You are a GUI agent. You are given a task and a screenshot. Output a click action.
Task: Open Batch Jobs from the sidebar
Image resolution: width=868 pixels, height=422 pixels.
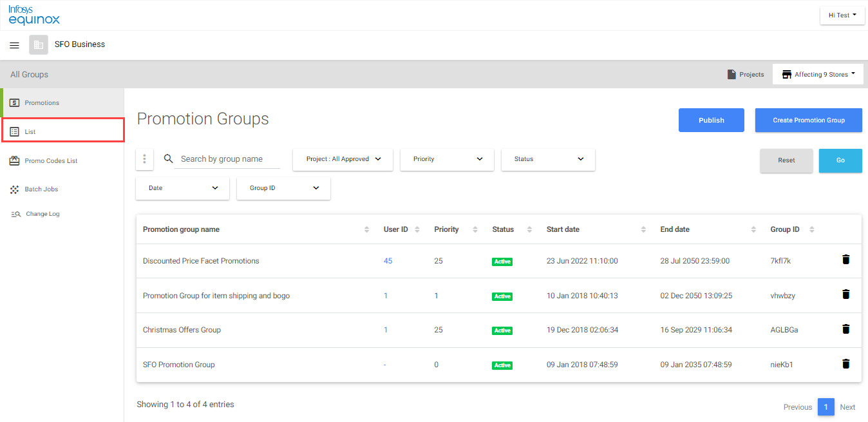tap(41, 189)
